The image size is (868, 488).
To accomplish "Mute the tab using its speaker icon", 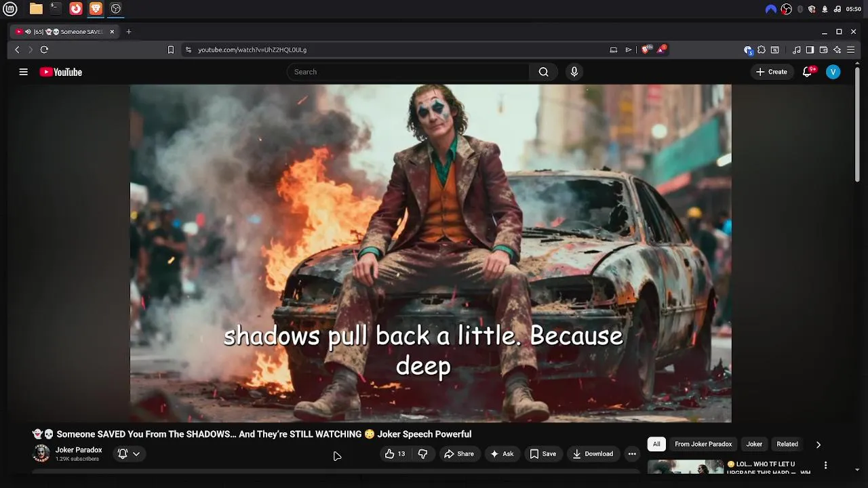I will click(28, 32).
